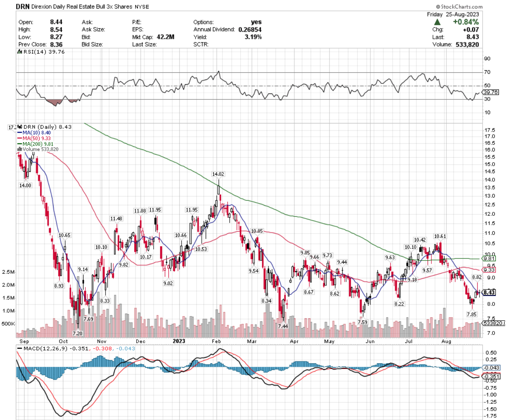This screenshot has height=420, width=509.
Task: Click the 7.20 October low price label
Action: tap(78, 333)
